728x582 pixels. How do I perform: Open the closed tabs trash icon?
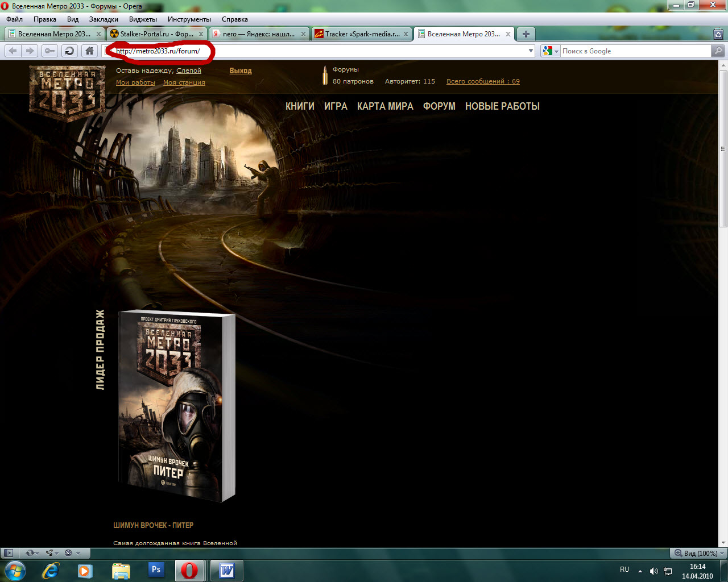tap(718, 34)
